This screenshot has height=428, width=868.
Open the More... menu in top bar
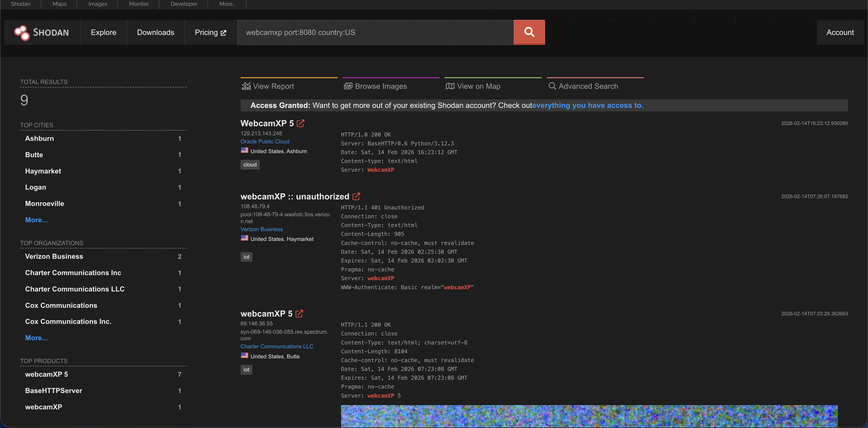tap(228, 4)
